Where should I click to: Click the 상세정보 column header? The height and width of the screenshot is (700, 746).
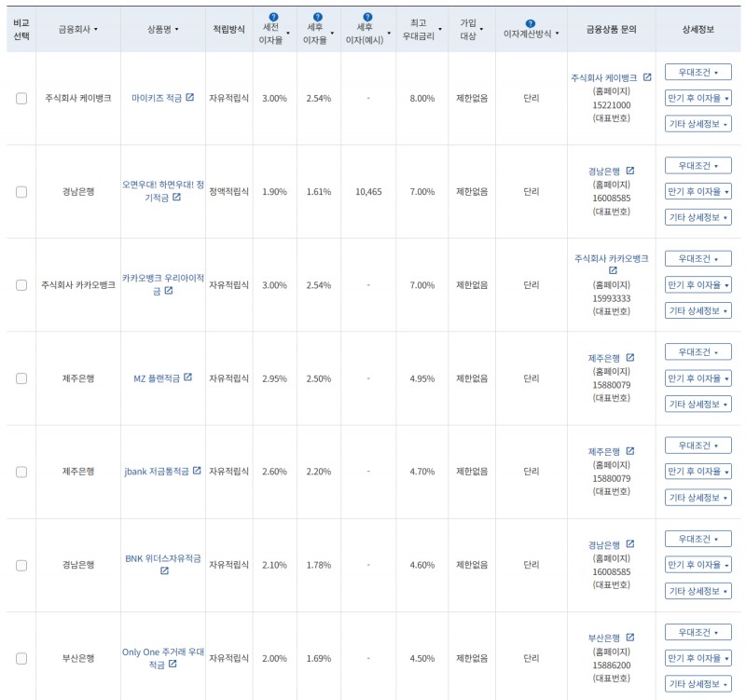(x=698, y=30)
